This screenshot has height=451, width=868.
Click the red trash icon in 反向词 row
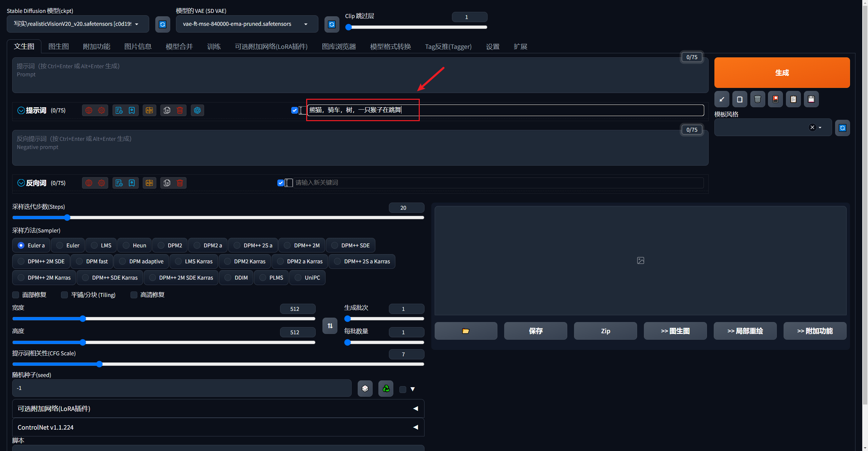[180, 183]
